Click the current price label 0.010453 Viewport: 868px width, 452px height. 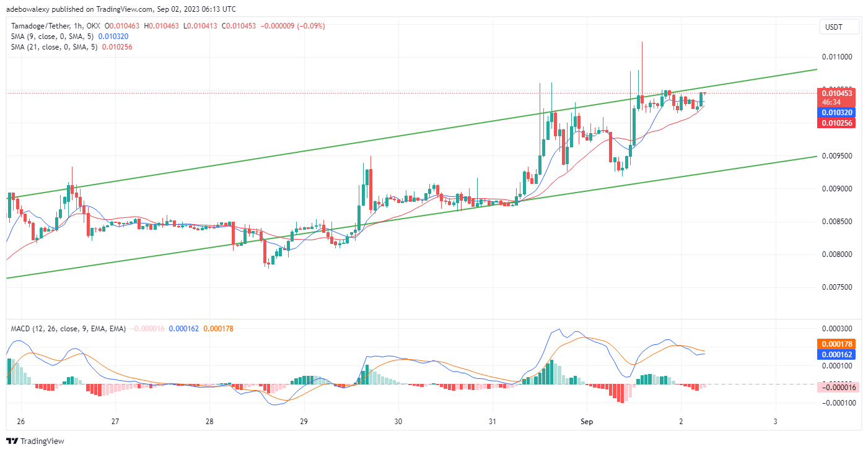click(x=838, y=93)
